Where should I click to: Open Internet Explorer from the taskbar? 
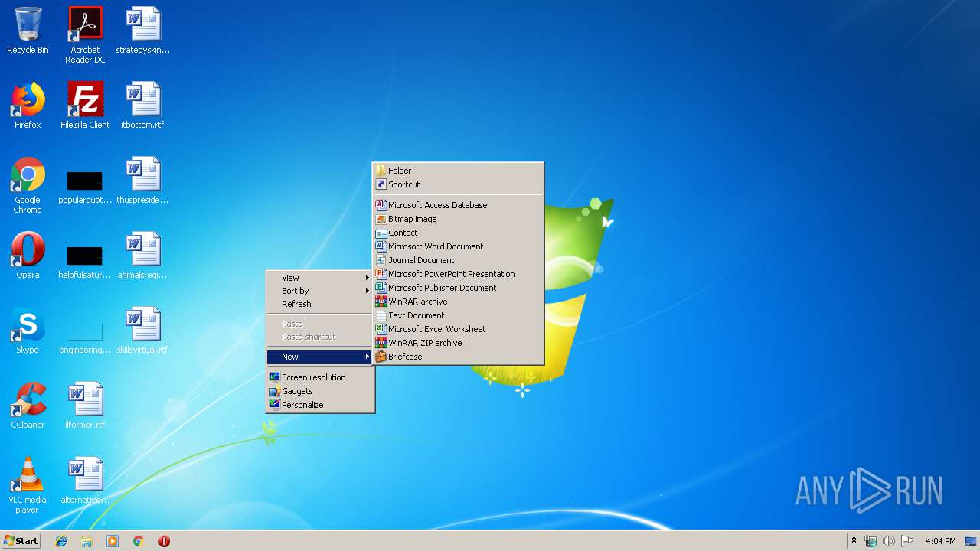coord(61,541)
